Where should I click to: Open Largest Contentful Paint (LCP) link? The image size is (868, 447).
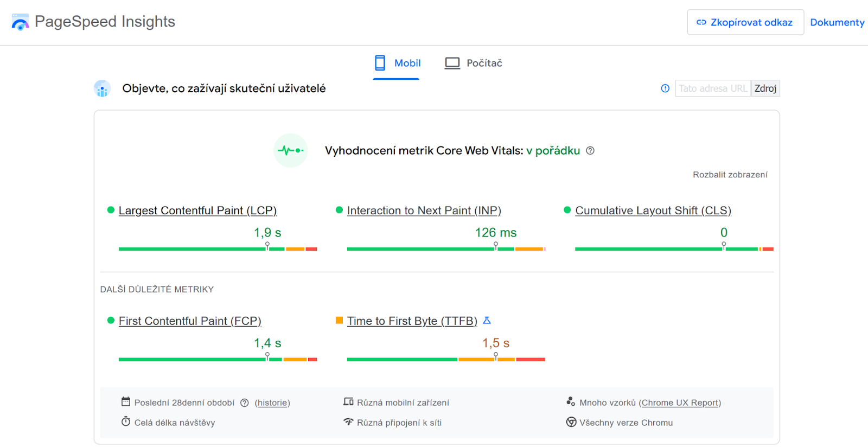(x=197, y=210)
